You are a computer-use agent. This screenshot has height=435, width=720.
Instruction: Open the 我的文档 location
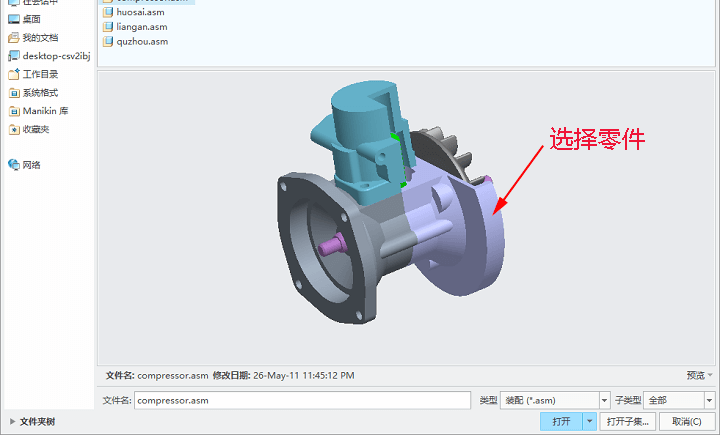[x=33, y=38]
